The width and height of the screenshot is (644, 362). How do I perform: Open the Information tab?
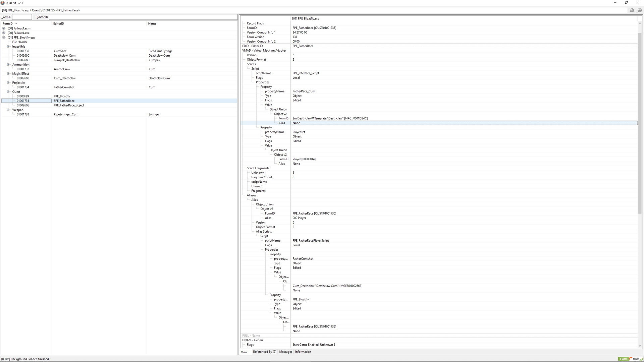(303, 352)
